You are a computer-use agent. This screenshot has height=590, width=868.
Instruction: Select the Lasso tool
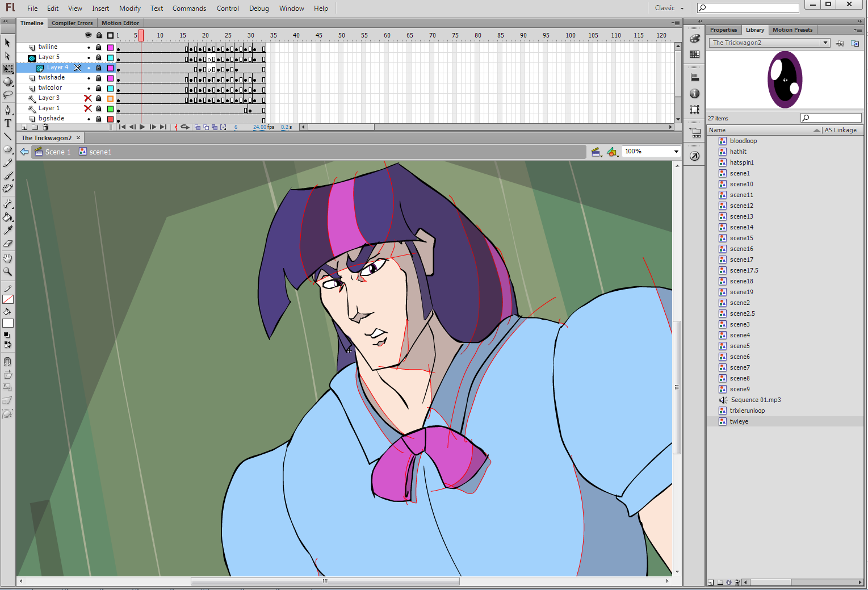[7, 95]
